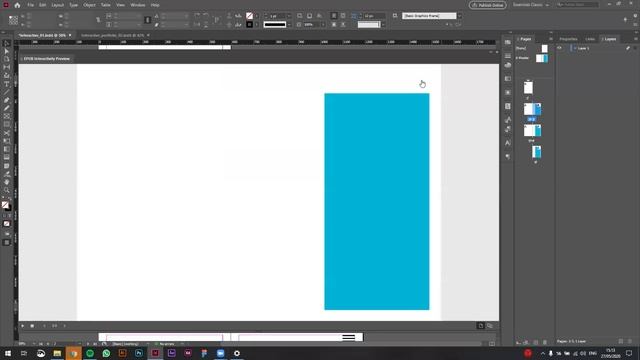This screenshot has width=640, height=360.
Task: Switch to the Layers panel tab
Action: 610,39
